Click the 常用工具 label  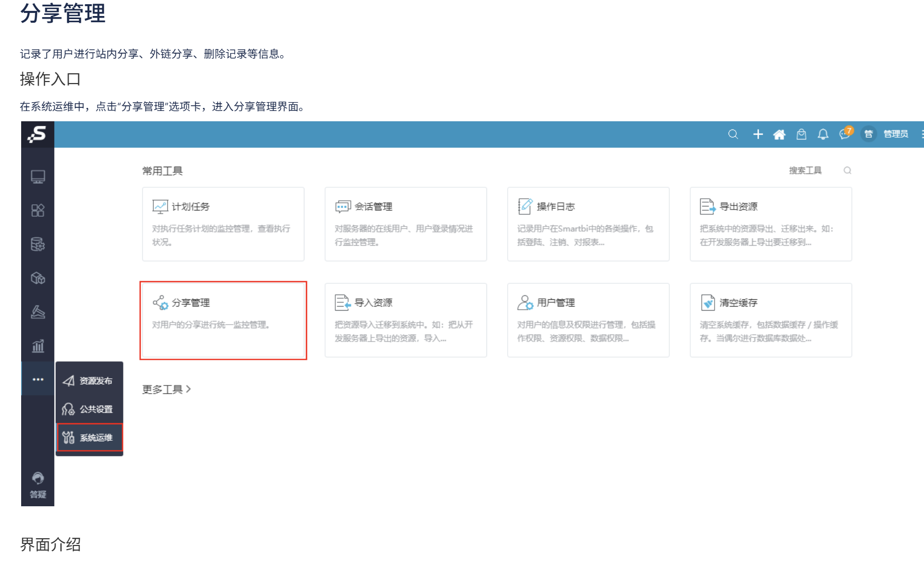pos(163,171)
